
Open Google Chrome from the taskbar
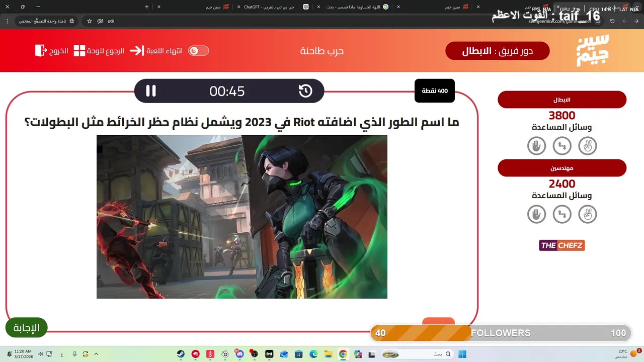[x=343, y=354]
